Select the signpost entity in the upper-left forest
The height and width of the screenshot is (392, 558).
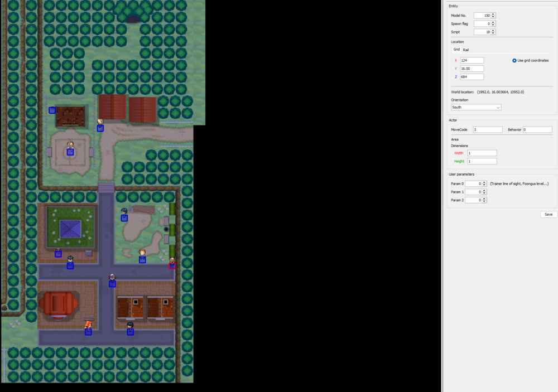[52, 110]
